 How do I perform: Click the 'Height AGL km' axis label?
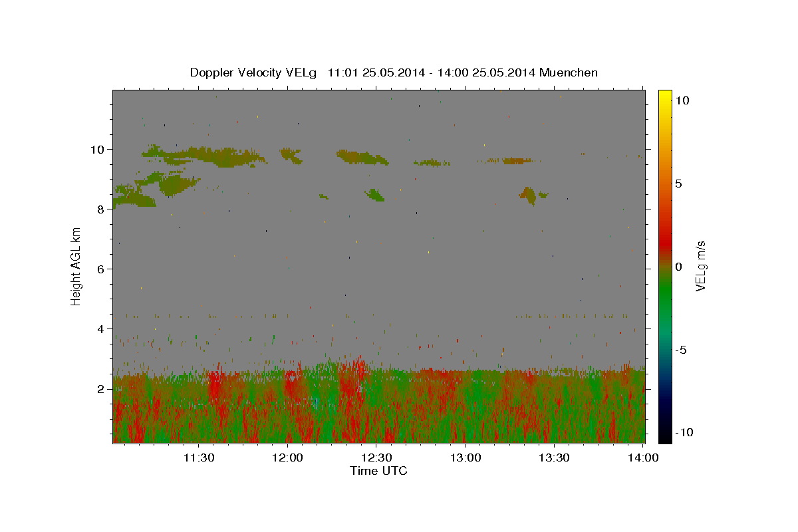(76, 266)
